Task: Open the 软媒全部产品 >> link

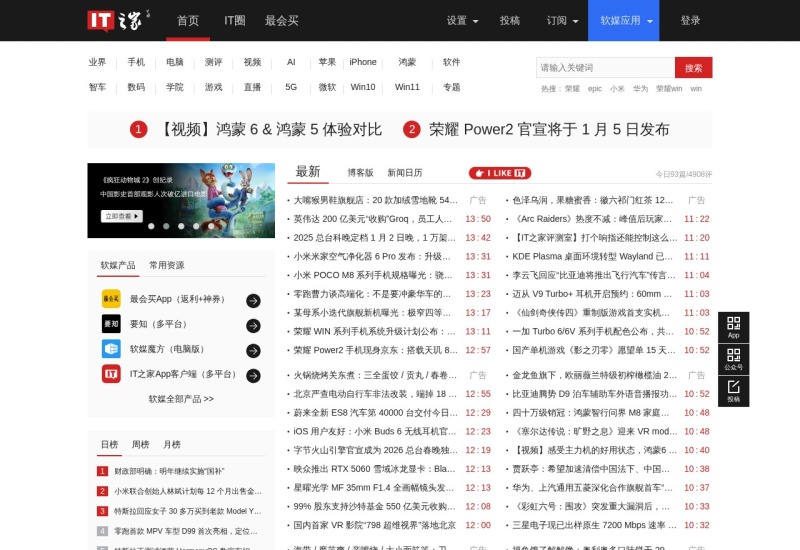Action: (181, 398)
